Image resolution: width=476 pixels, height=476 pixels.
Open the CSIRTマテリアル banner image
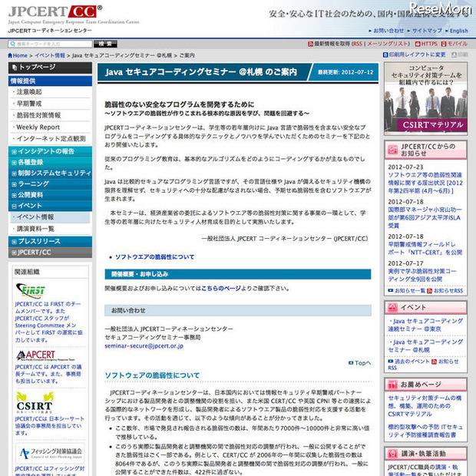[425, 99]
